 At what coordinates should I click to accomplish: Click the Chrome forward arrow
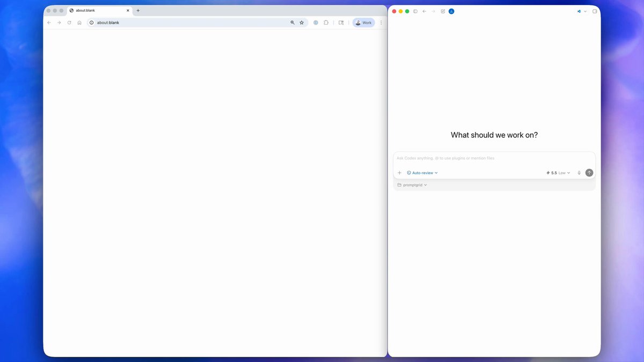tap(59, 23)
